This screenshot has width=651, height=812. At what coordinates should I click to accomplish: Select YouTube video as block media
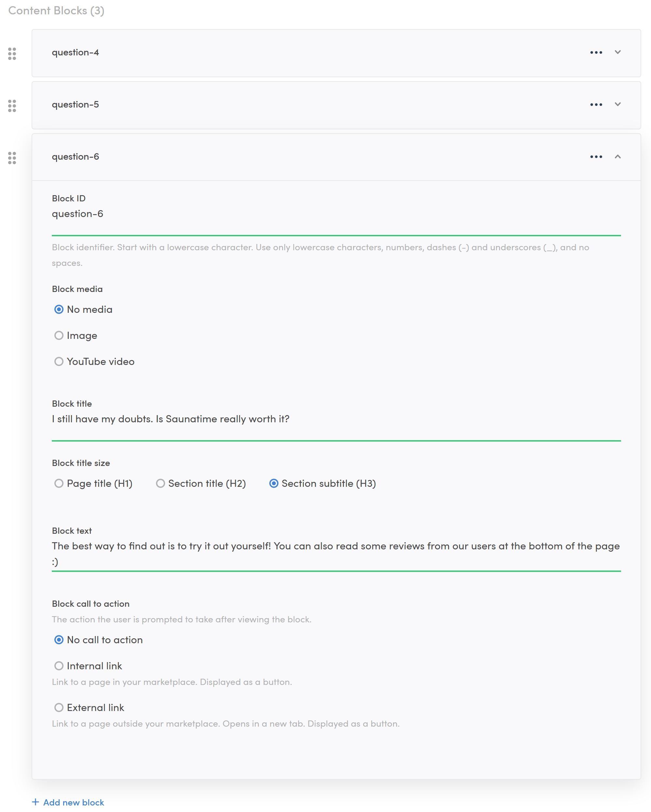tap(59, 362)
